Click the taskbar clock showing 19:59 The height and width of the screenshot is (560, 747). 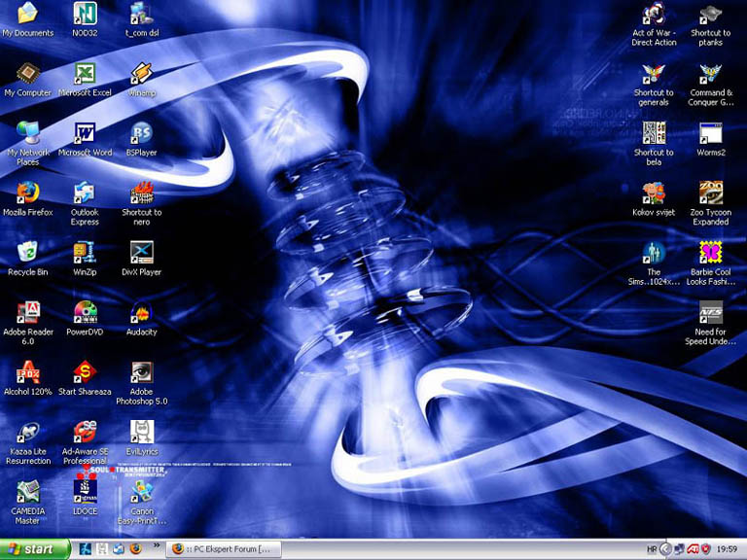point(726,549)
